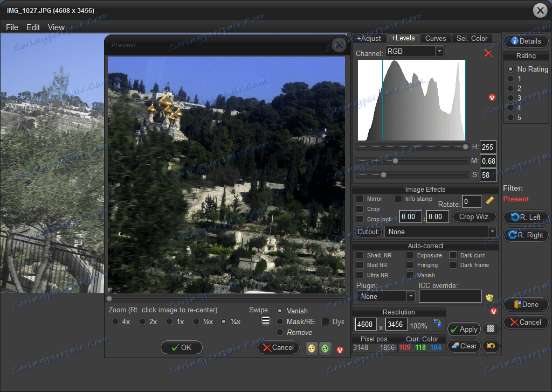Viewport: 552px width, 392px height.
Task: Enable the Mirror checkbox
Action: pos(360,199)
